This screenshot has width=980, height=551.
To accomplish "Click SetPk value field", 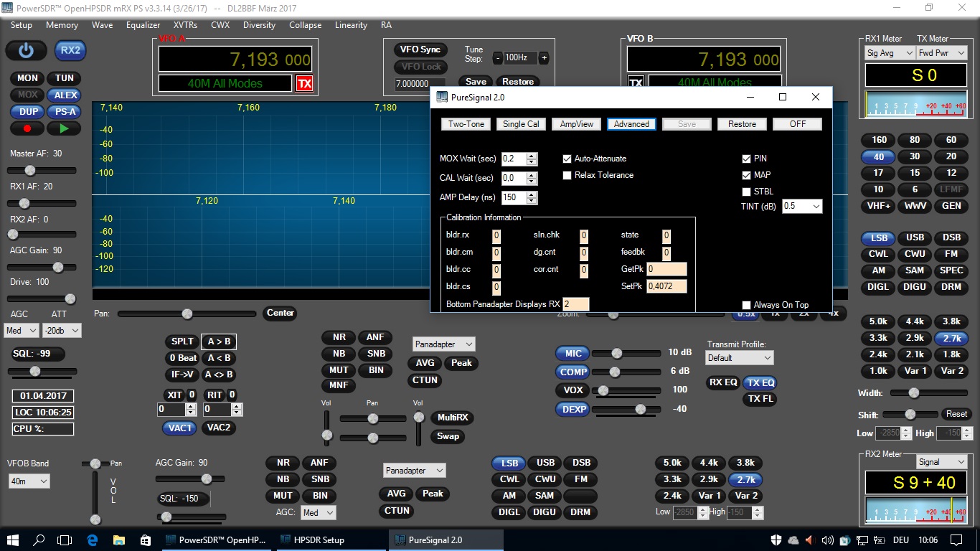I will point(666,286).
